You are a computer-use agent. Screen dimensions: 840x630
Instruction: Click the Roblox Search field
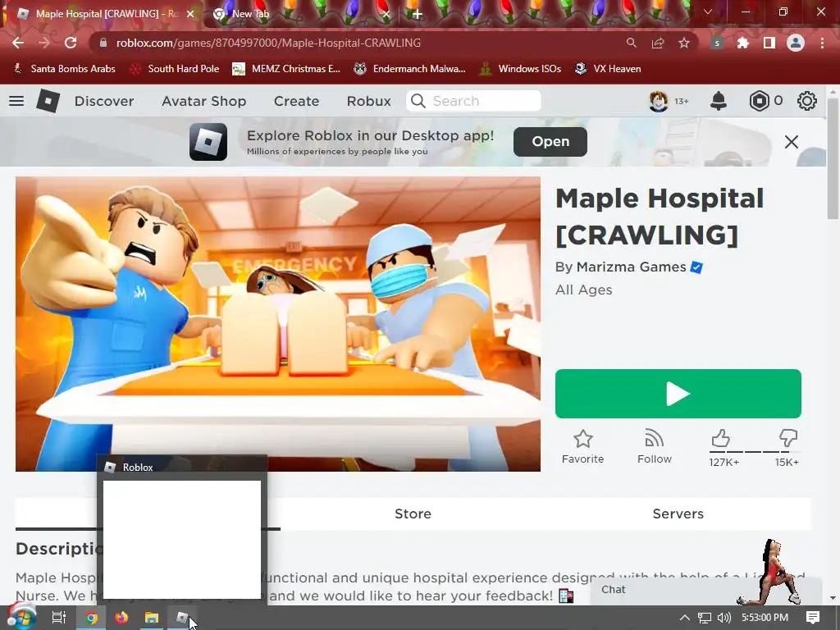473,101
